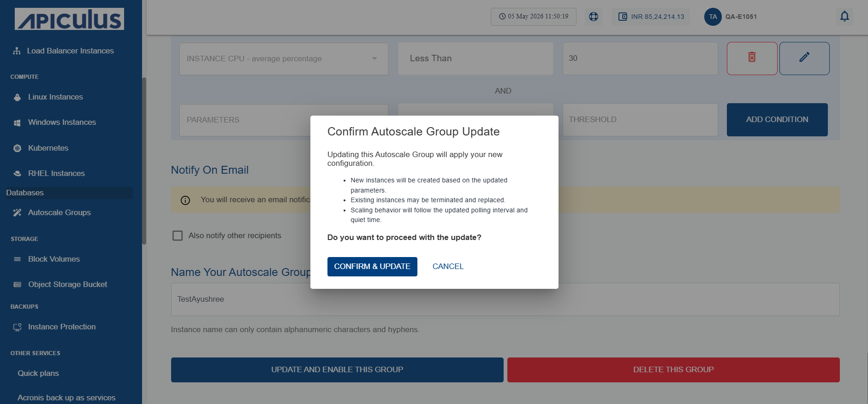Open Quick plans
This screenshot has height=404, width=868.
38,374
